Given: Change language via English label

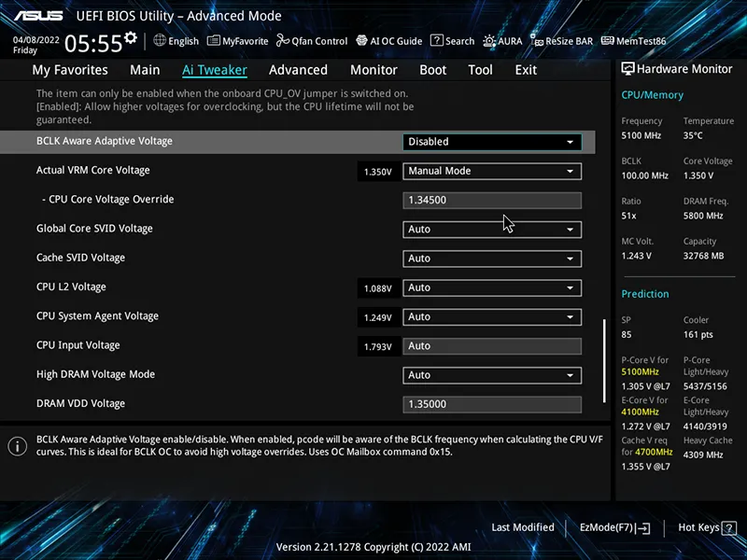Looking at the screenshot, I should click(183, 41).
